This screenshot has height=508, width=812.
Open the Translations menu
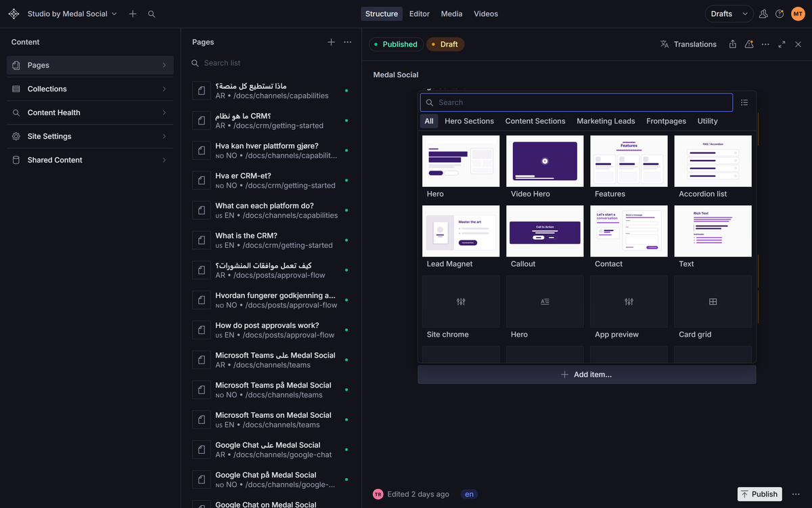(688, 44)
